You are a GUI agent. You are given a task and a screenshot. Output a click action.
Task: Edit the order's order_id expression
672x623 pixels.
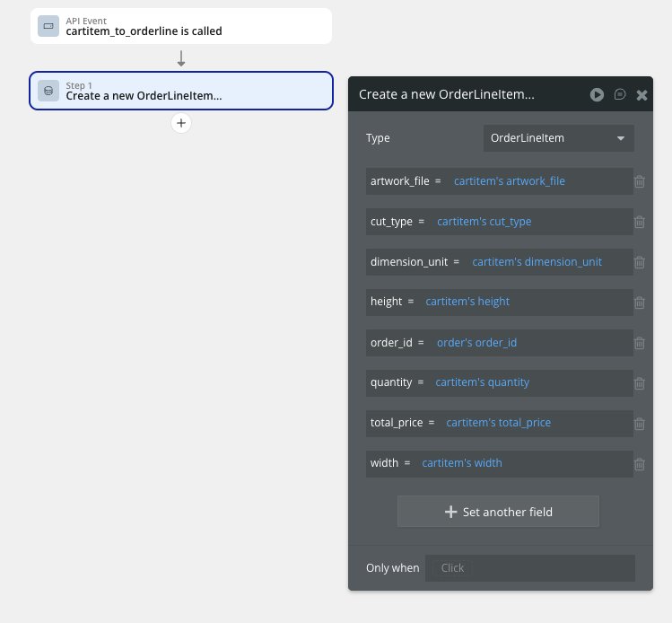coord(476,343)
